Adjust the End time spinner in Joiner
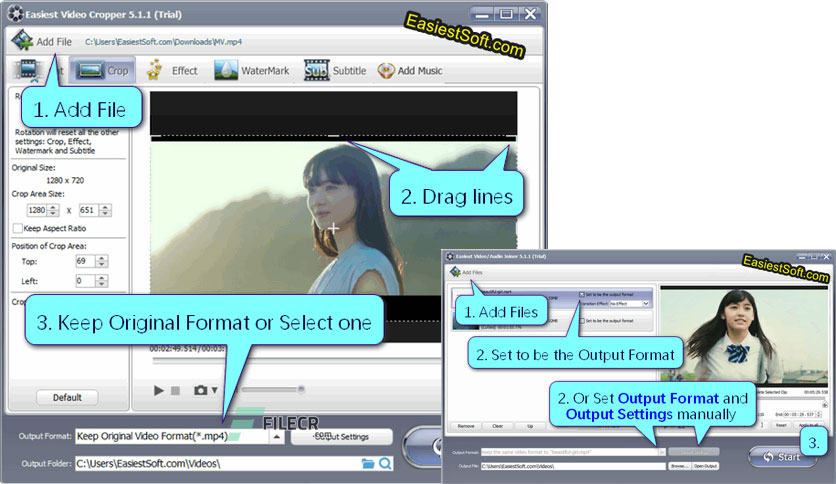This screenshot has height=484, width=836. tap(819, 414)
